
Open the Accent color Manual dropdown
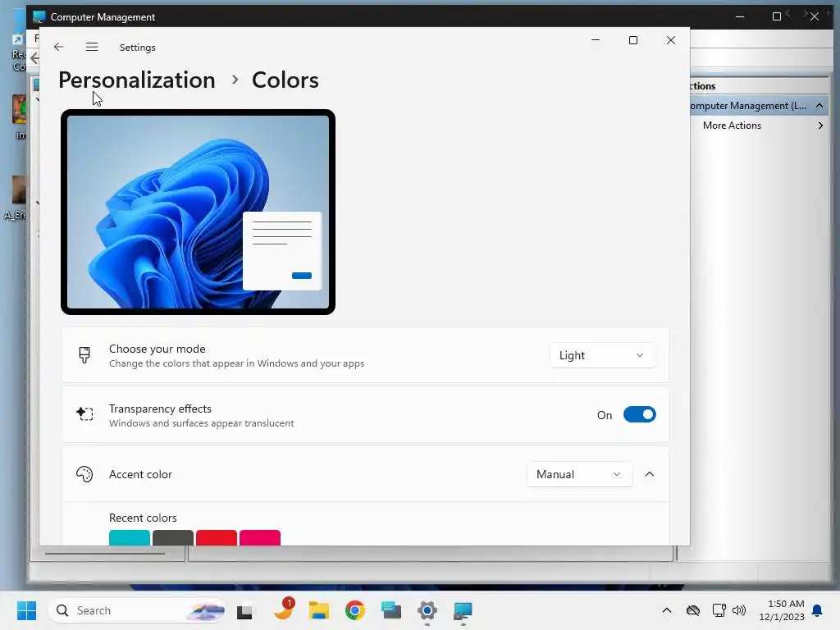coord(579,474)
